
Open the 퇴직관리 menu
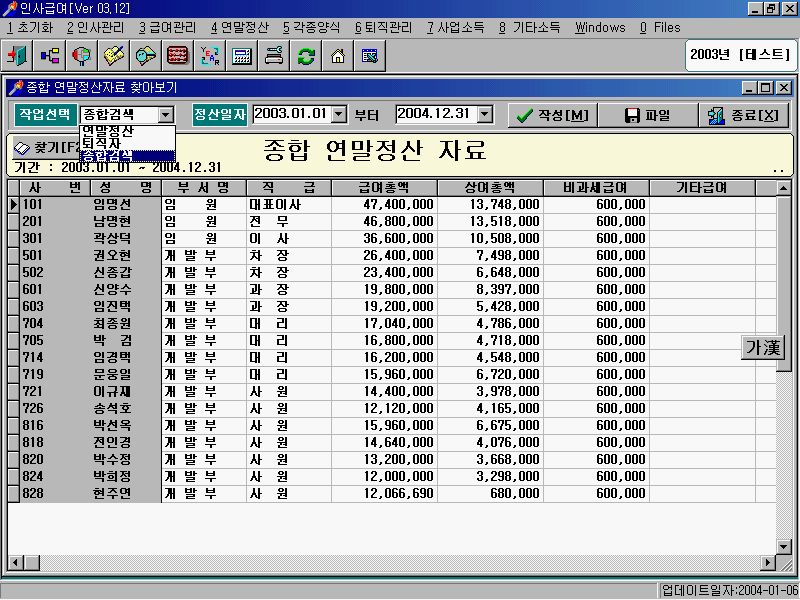[384, 27]
